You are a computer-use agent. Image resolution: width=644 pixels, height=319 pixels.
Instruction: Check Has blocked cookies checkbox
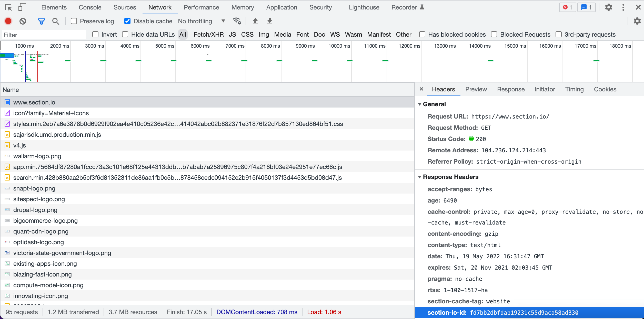click(422, 34)
